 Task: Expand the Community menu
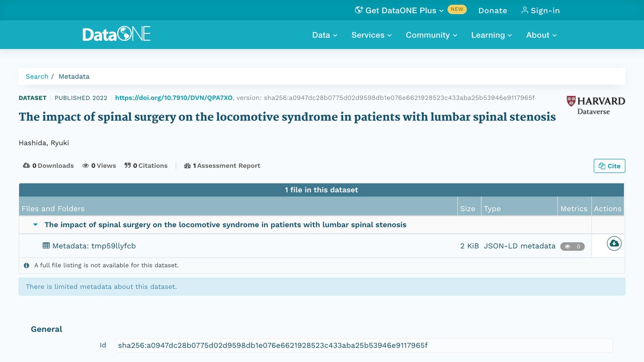tap(432, 35)
